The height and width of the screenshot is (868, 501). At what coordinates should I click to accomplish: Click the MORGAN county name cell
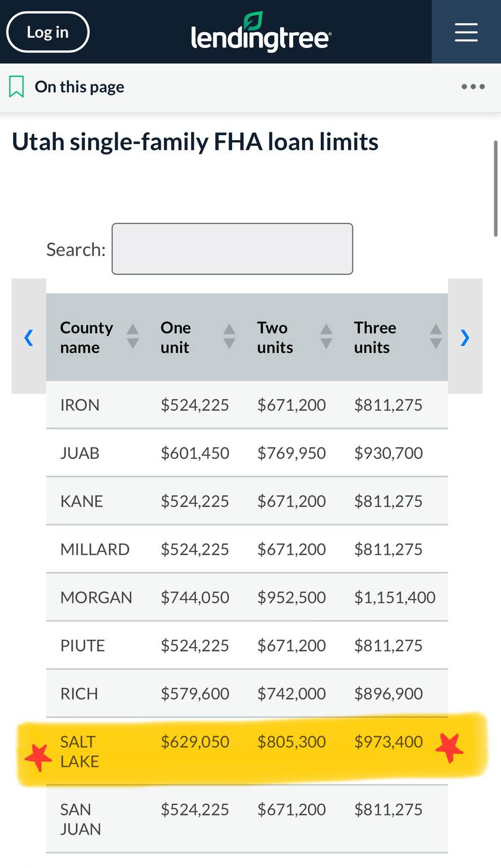[96, 597]
